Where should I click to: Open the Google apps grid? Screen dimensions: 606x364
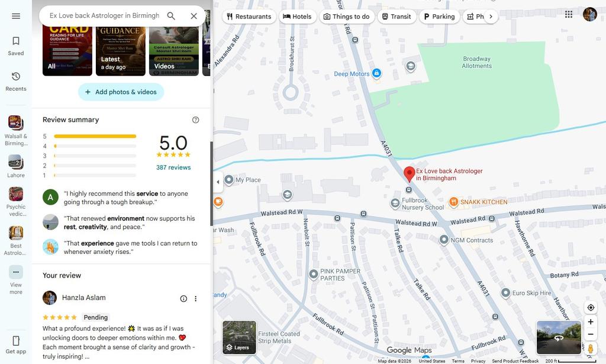(569, 14)
